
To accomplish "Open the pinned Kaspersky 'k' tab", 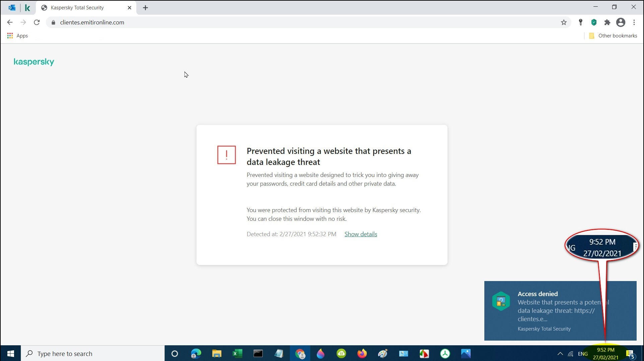I will point(27,8).
